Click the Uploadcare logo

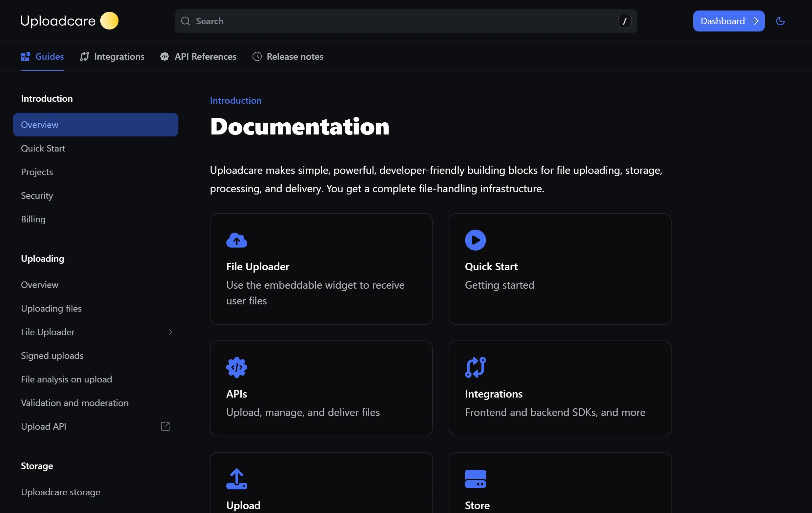pyautogui.click(x=70, y=21)
